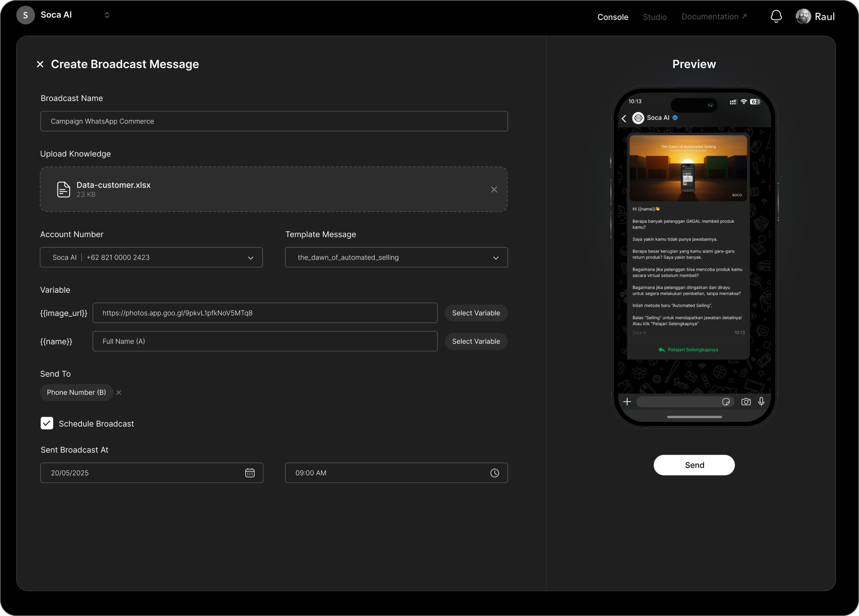Click the plus icon in phone preview
Viewport: 859px width, 616px height.
(627, 402)
